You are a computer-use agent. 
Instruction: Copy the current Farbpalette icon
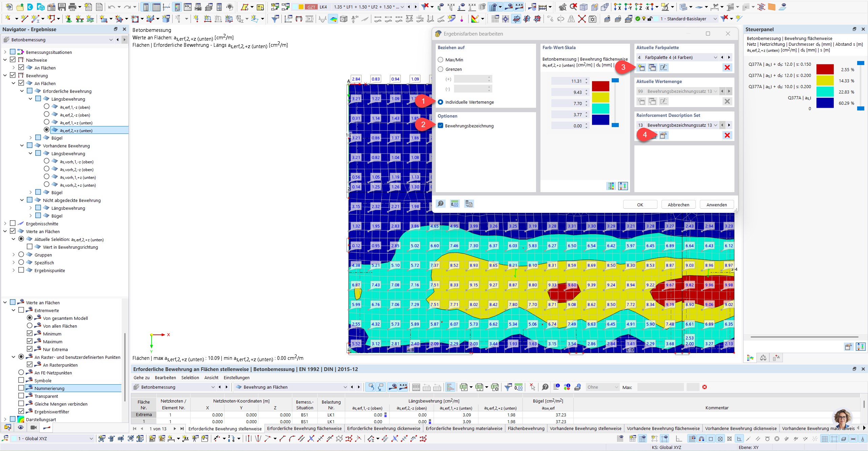(652, 67)
